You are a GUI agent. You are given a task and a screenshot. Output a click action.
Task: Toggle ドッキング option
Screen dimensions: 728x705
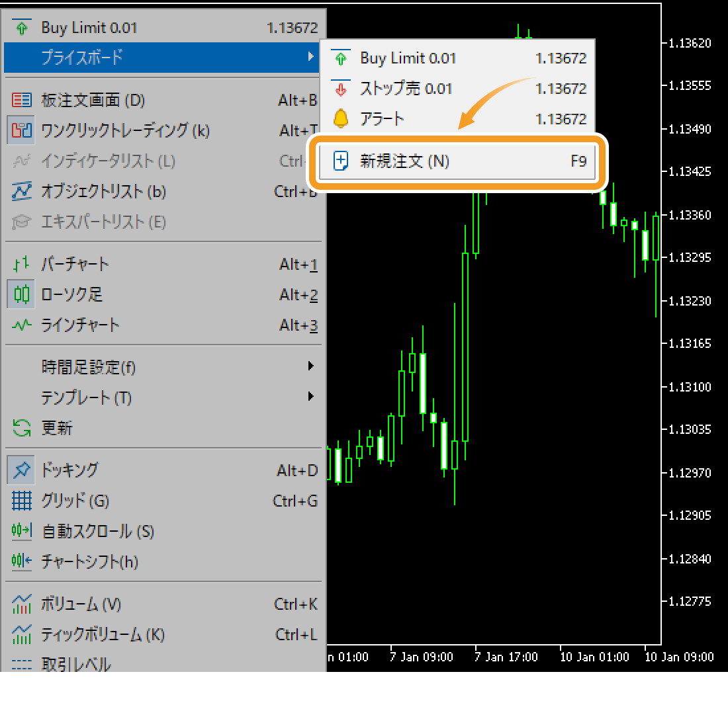coord(163,470)
